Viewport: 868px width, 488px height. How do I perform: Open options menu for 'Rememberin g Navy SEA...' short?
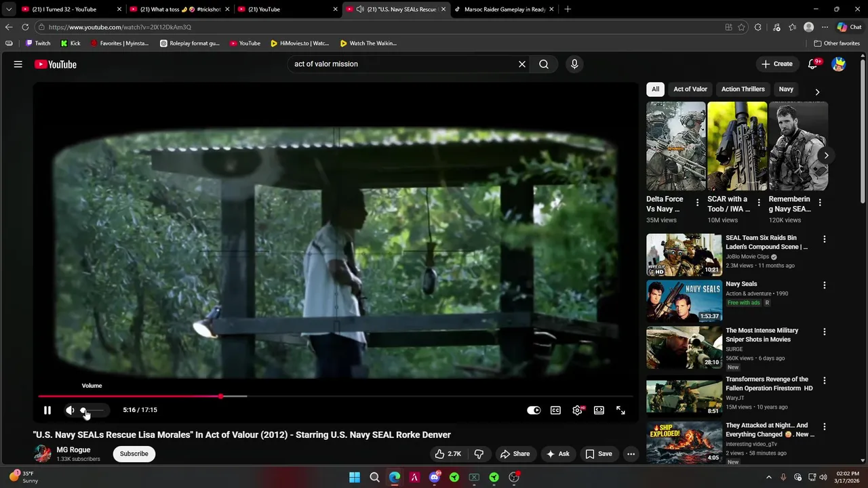click(820, 203)
